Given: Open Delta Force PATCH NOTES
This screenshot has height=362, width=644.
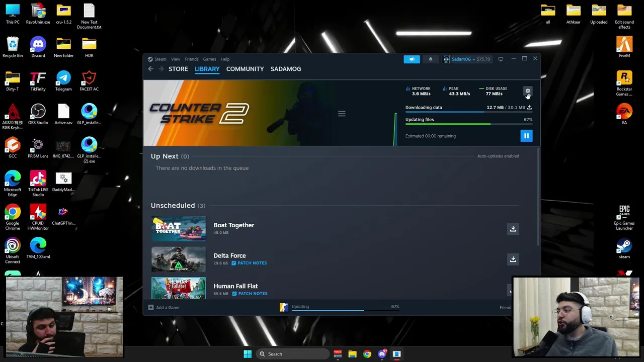Looking at the screenshot, I should [249, 263].
